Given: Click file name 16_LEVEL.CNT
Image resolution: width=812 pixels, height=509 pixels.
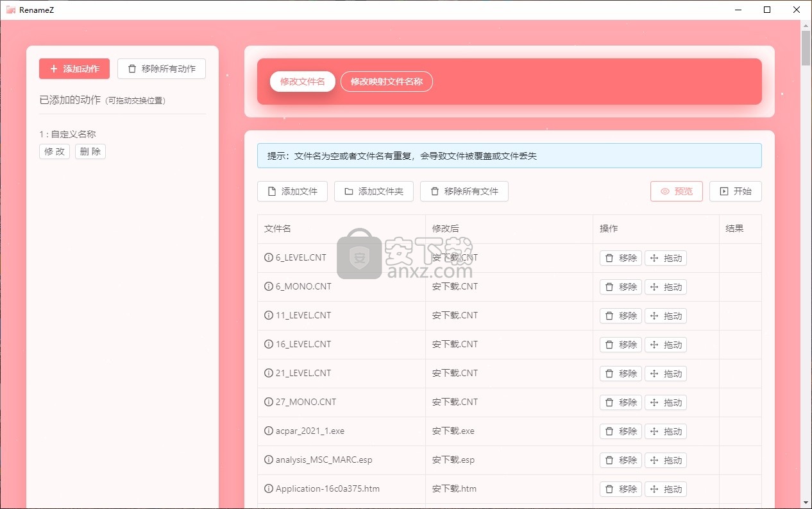Looking at the screenshot, I should coord(303,344).
